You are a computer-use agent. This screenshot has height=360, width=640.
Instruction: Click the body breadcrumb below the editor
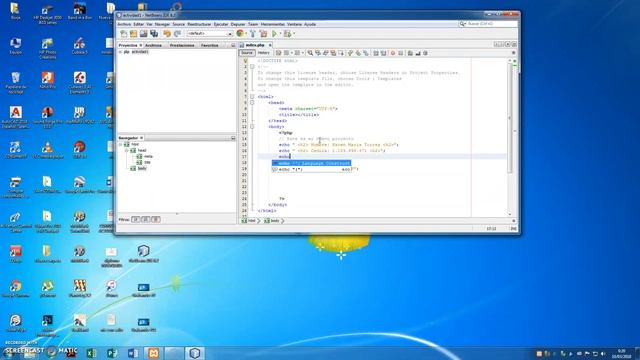[272, 221]
